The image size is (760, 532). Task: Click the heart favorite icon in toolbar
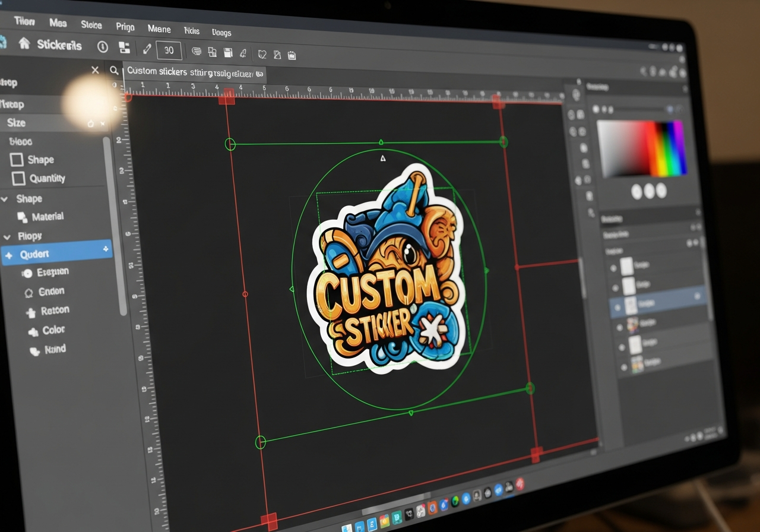pos(262,54)
